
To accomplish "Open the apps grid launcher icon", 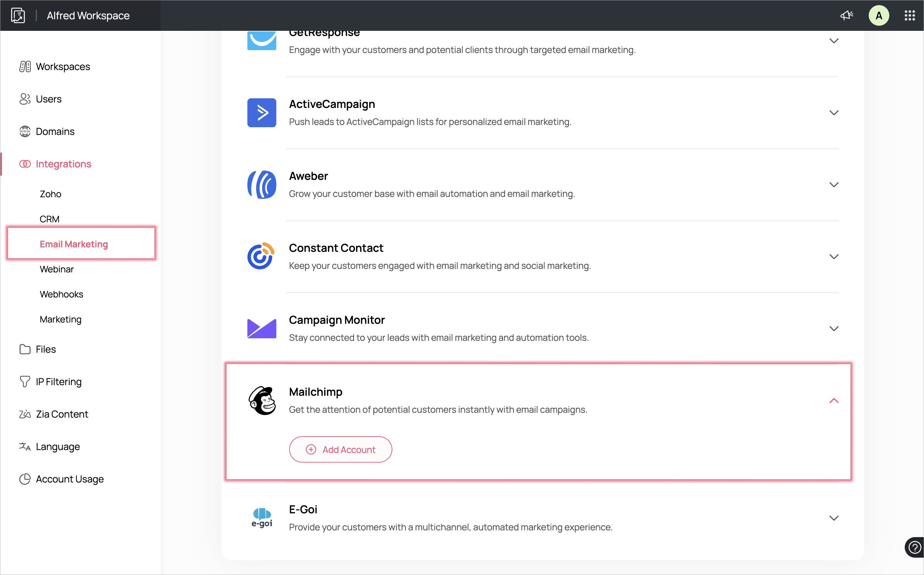I will click(910, 16).
